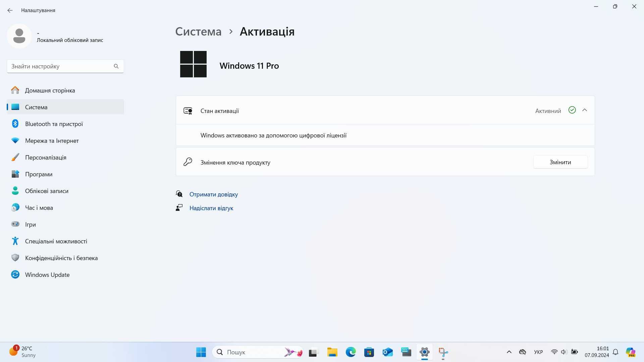Open Wi-Fi network tray icon

[554, 352]
